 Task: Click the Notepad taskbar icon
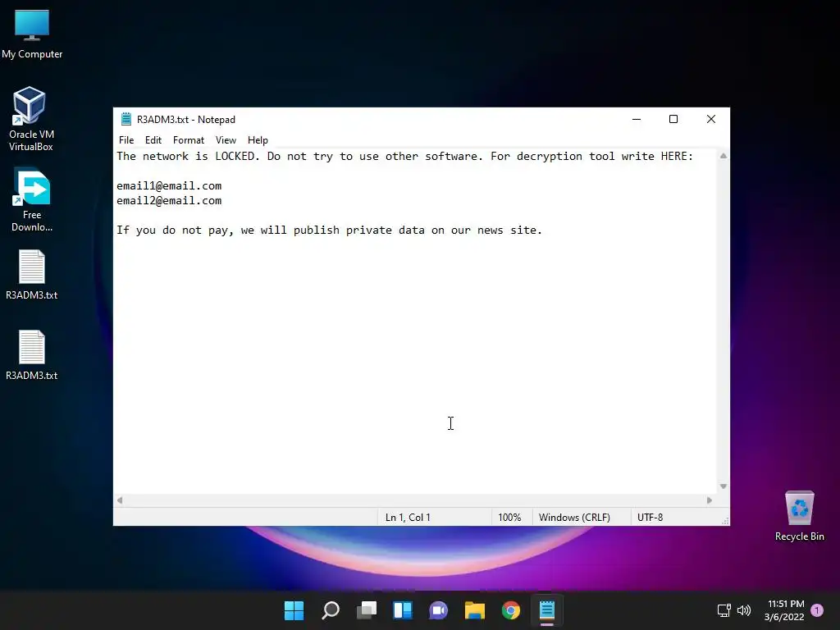coord(547,610)
